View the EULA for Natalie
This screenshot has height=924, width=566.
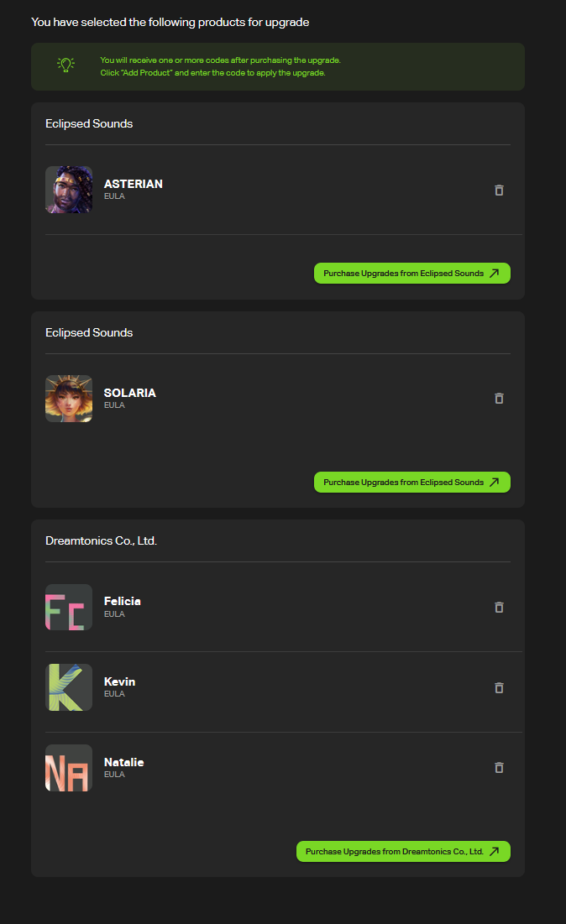tap(114, 775)
